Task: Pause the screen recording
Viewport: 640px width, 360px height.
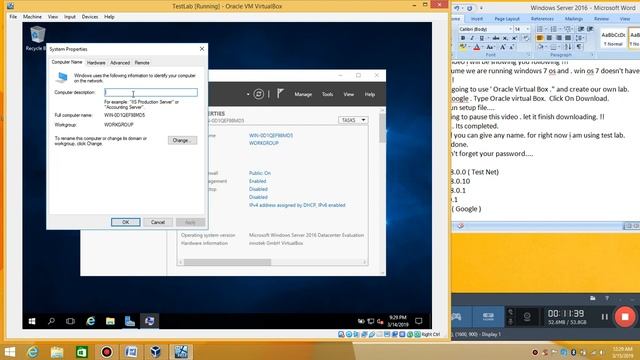Action: click(604, 317)
